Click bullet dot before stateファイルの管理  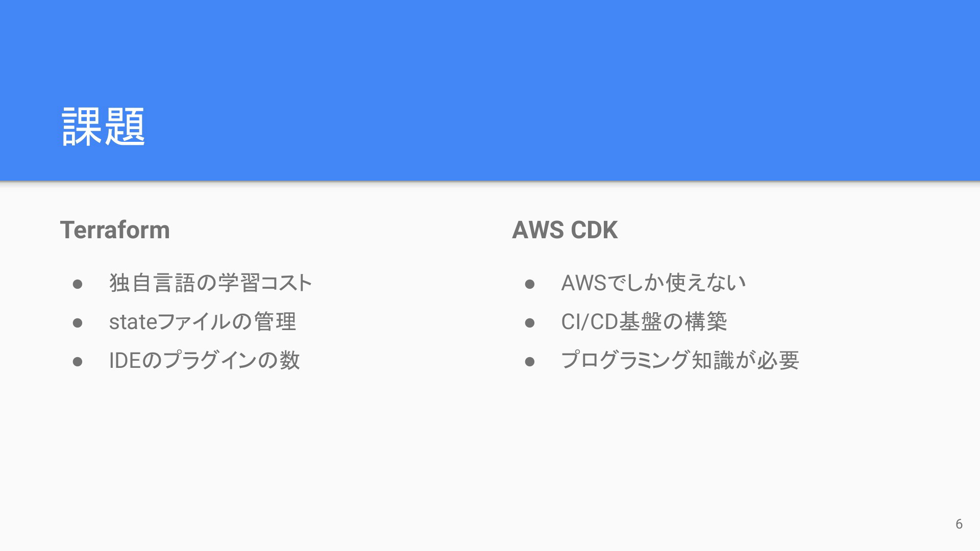click(78, 323)
